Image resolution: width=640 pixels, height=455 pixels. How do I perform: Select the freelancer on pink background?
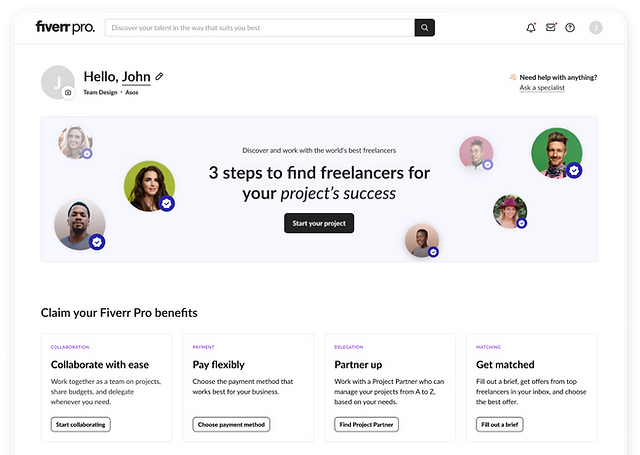point(476,153)
